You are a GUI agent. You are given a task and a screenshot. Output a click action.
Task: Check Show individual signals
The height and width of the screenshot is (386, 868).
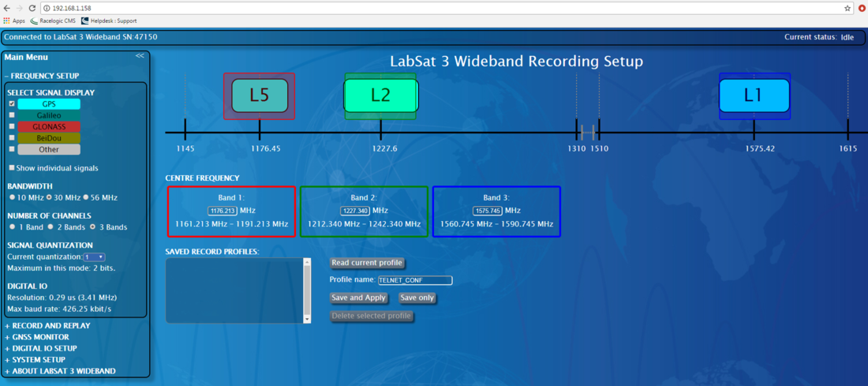(12, 167)
